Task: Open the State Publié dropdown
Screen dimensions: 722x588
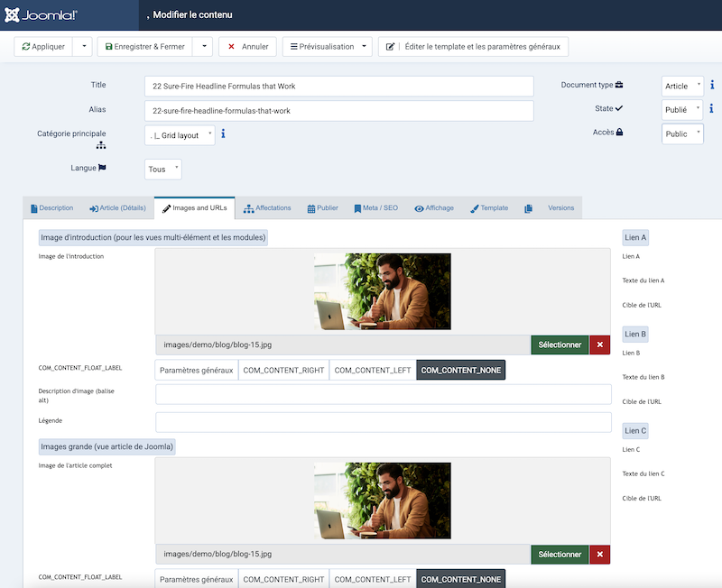Action: [682, 110]
